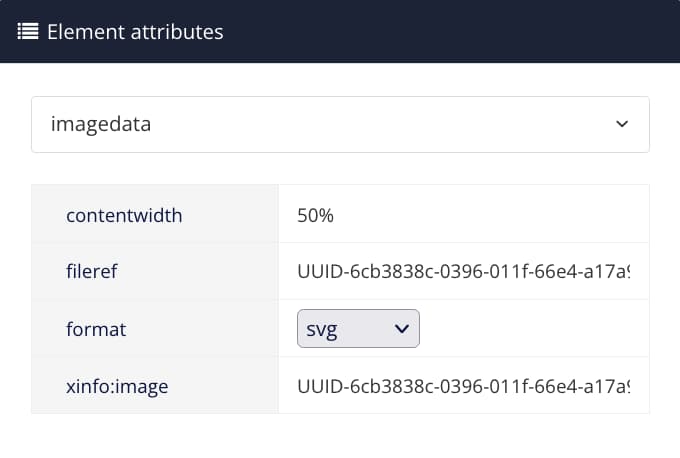This screenshot has height=458, width=680.
Task: Select the format attribute name cell
Action: point(96,328)
